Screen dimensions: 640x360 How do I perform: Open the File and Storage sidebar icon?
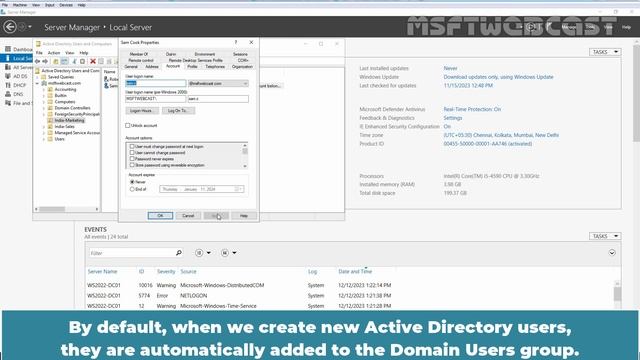(8, 103)
